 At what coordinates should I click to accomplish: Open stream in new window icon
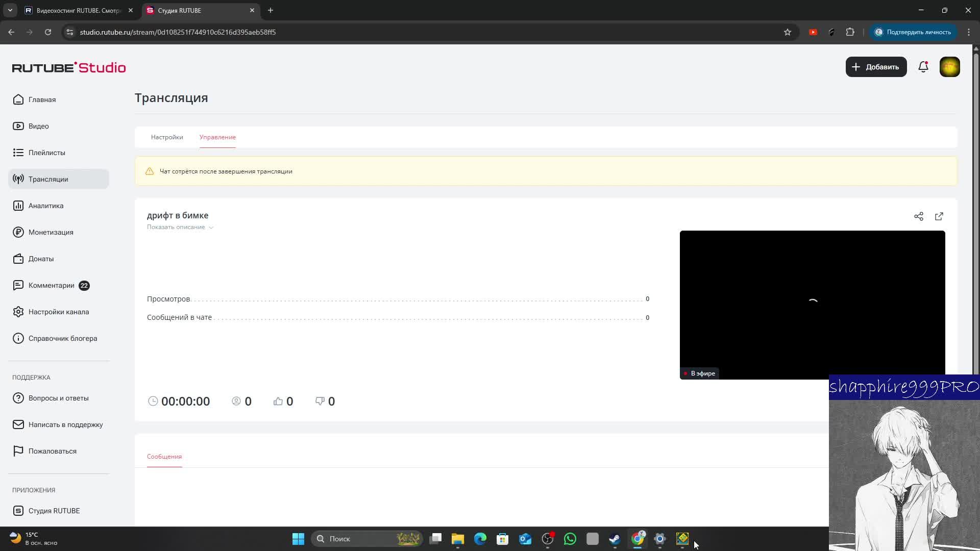939,216
